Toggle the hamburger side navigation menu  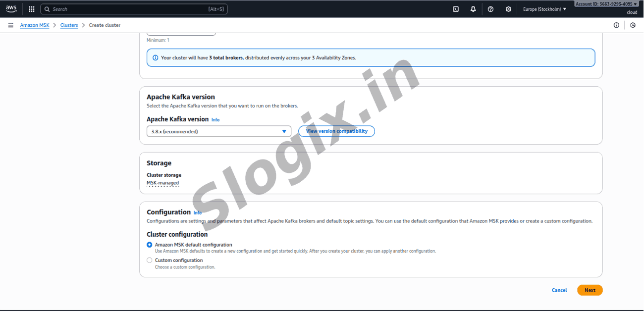10,25
